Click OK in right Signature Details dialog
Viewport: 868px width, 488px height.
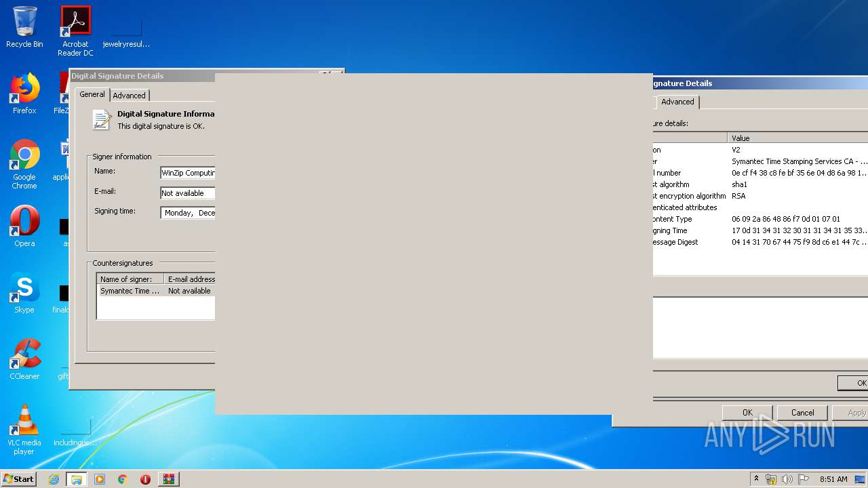click(853, 383)
